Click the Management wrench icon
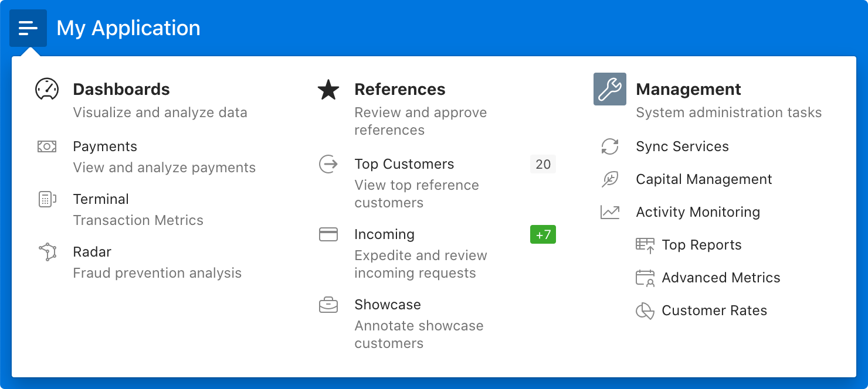The image size is (868, 389). click(609, 88)
